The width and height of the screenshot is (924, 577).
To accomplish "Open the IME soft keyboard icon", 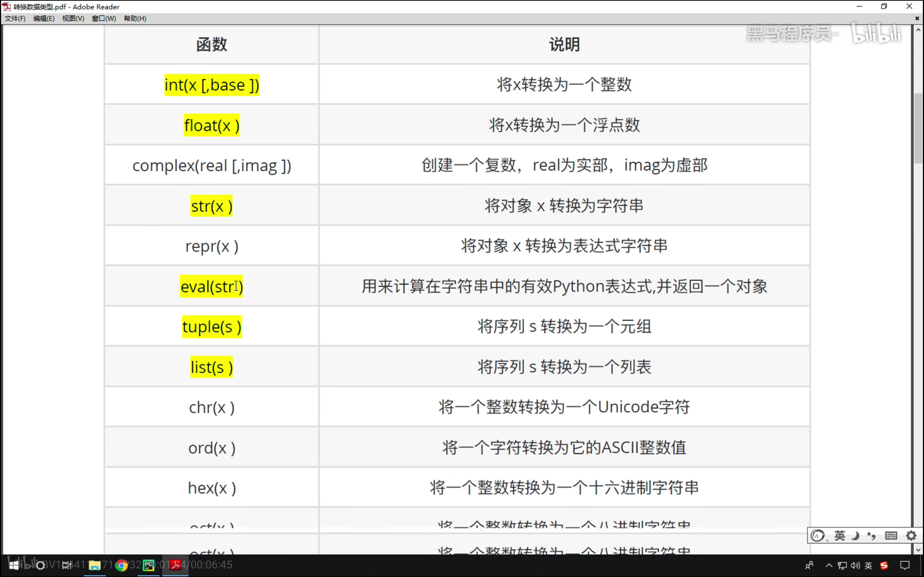I will 891,536.
